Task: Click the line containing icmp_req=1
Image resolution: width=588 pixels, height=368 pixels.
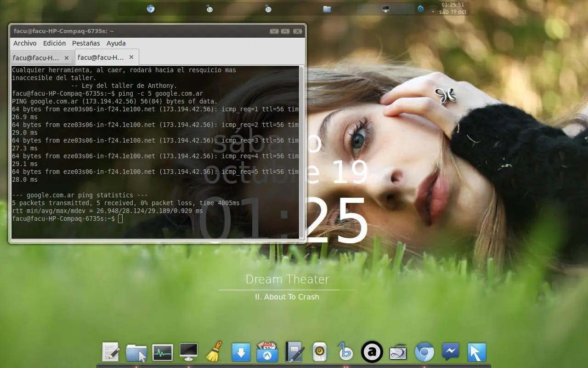Action: coord(155,109)
